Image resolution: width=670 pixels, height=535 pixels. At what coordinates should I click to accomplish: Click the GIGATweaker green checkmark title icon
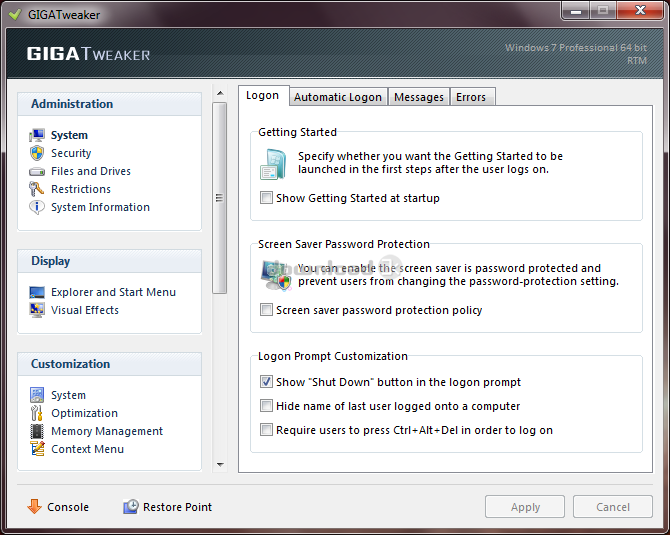tap(15, 15)
